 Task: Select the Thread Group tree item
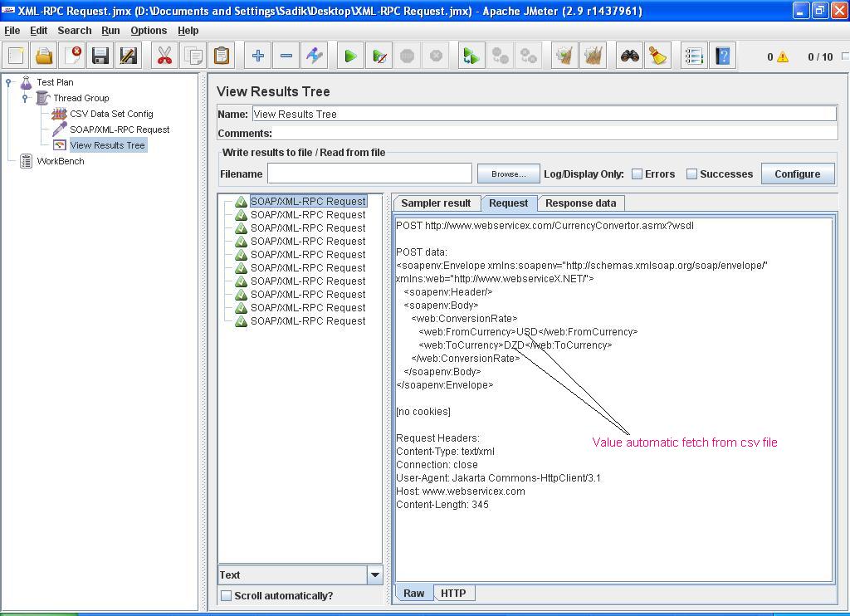(81, 98)
